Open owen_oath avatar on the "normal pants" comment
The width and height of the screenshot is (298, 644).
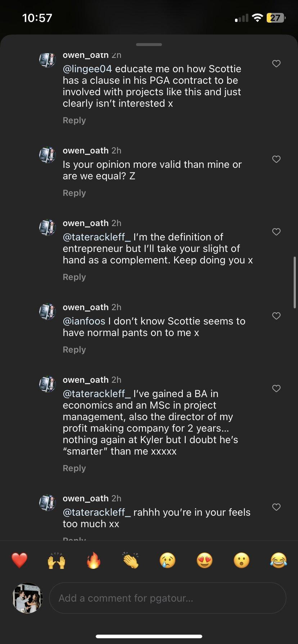[x=48, y=312]
